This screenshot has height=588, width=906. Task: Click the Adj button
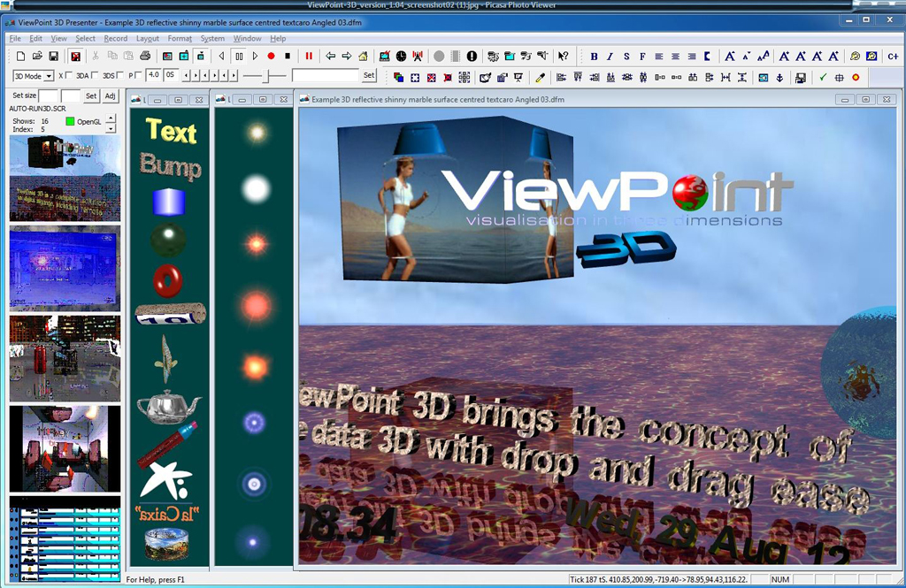click(110, 95)
